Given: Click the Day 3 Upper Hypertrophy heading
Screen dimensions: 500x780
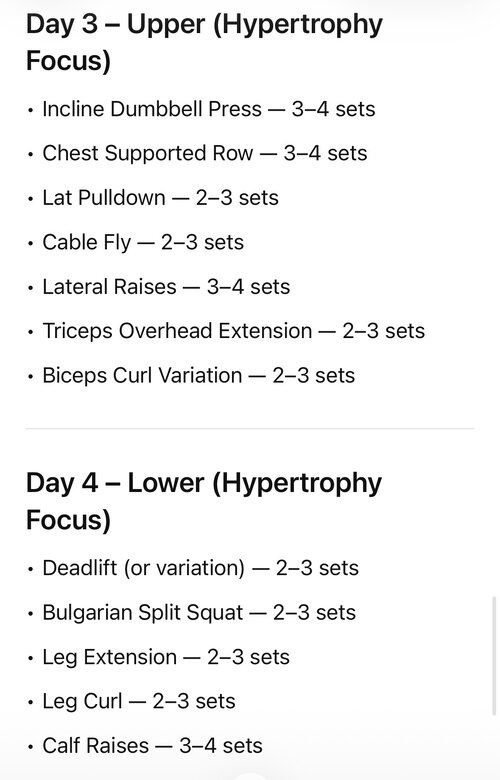Looking at the screenshot, I should click(204, 42).
